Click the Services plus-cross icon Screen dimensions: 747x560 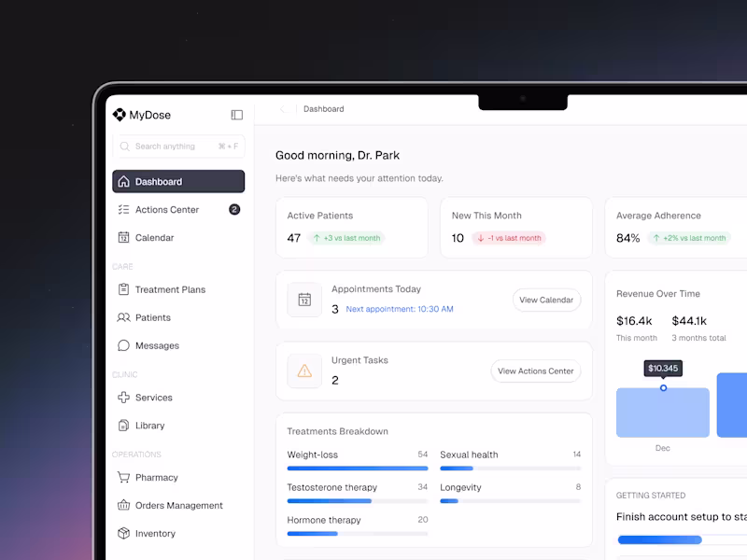123,398
